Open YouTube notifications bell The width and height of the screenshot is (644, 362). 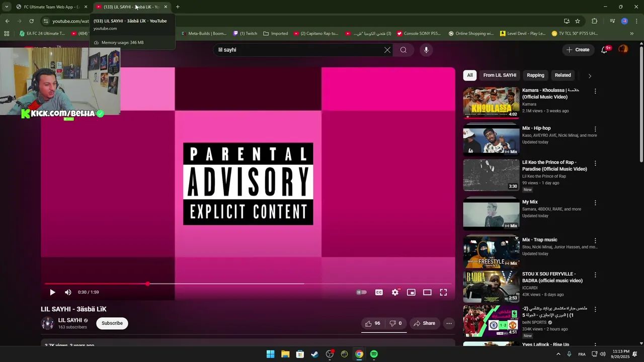pos(605,50)
